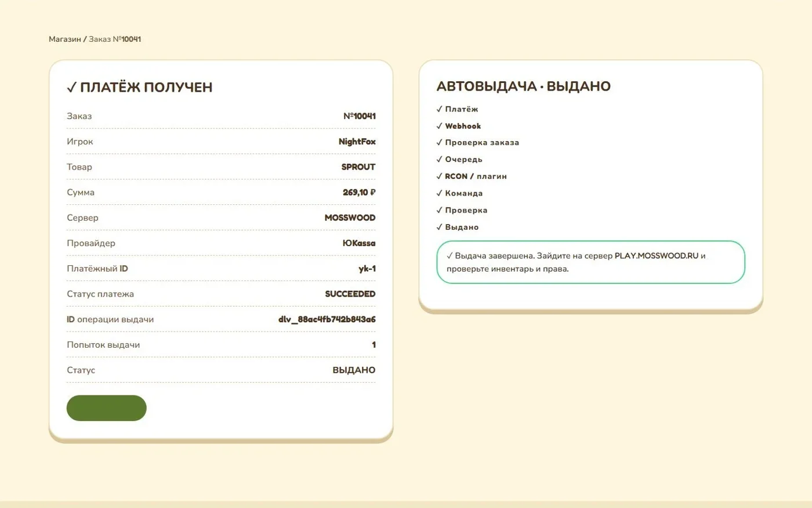Click the PLAY.MOSSWOOD.RU server address
Image resolution: width=812 pixels, height=508 pixels.
point(657,255)
